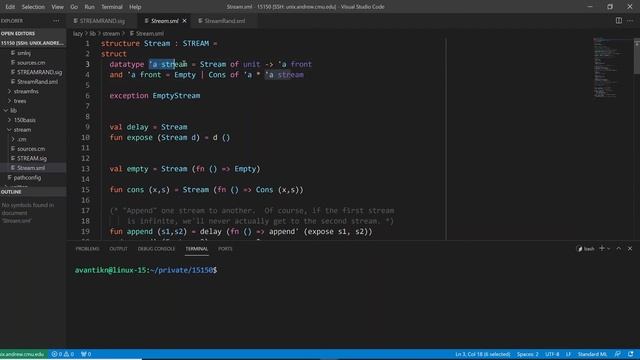640x360 pixels.
Task: Open StreamRand.sml in the explorer tree
Action: pos(37,82)
